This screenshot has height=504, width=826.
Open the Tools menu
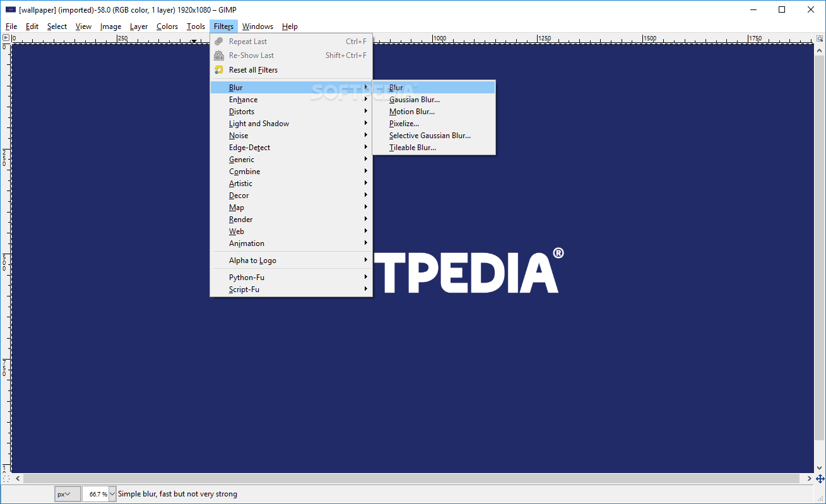tap(196, 26)
